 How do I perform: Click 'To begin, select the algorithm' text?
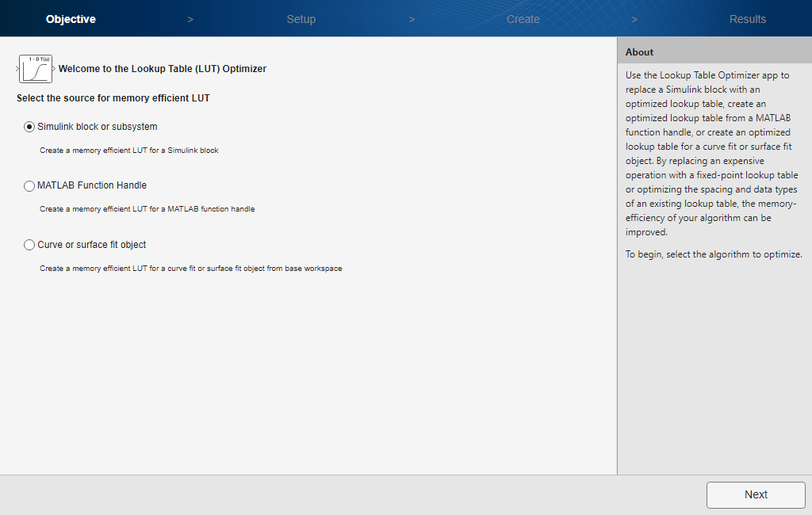click(x=714, y=254)
